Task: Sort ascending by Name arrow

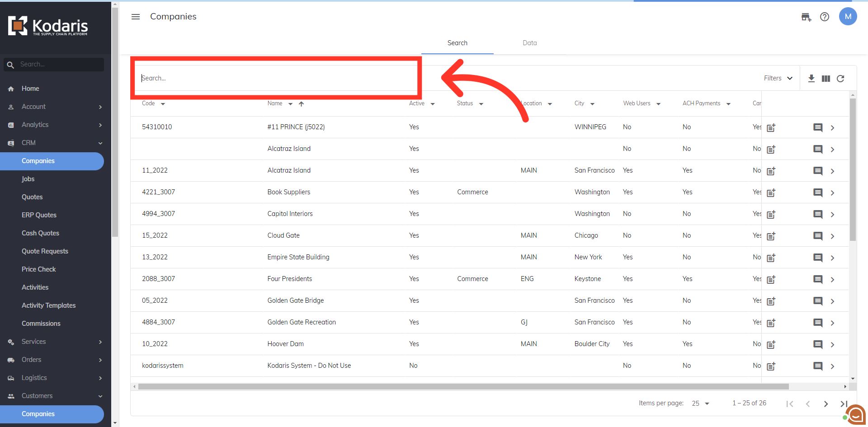Action: point(301,104)
